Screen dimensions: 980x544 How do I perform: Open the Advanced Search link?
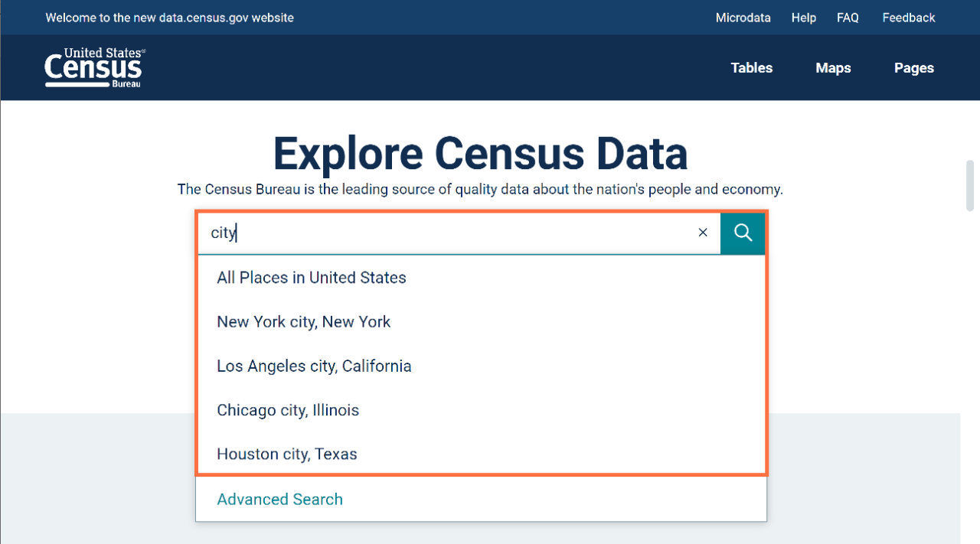click(279, 500)
